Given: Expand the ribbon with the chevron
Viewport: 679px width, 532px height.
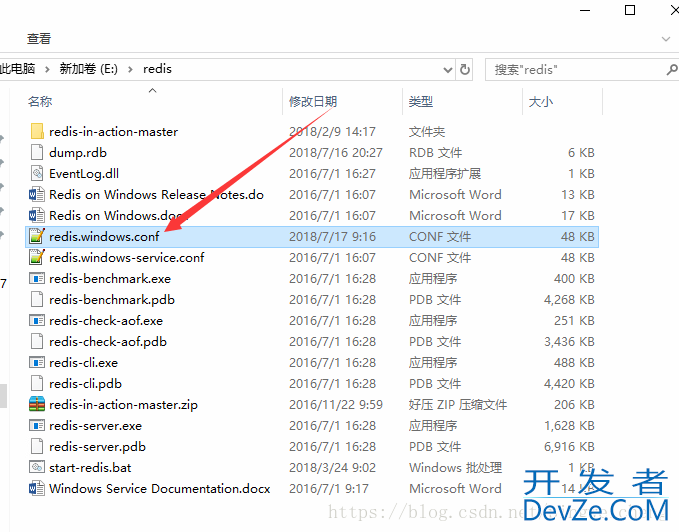Looking at the screenshot, I should pyautogui.click(x=666, y=39).
